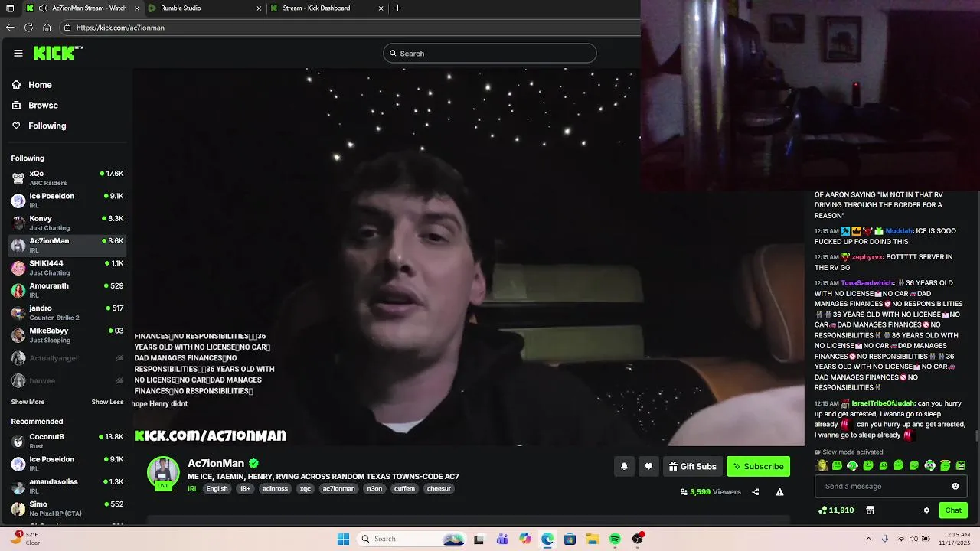
Task: Open the emoji picker in chat
Action: click(955, 486)
